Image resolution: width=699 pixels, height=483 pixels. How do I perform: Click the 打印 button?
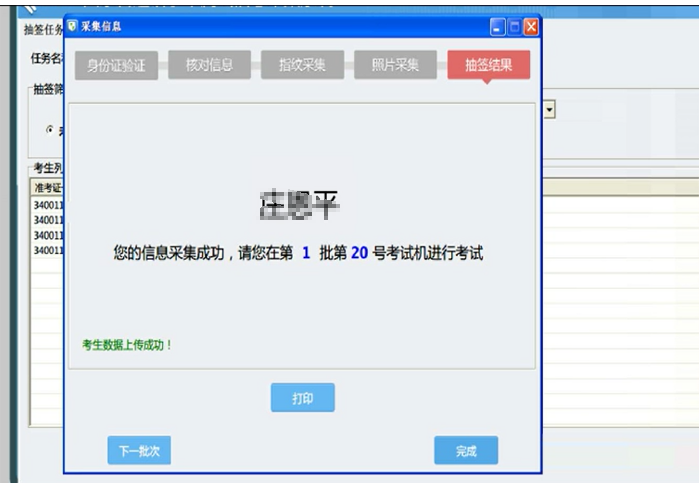pos(303,398)
